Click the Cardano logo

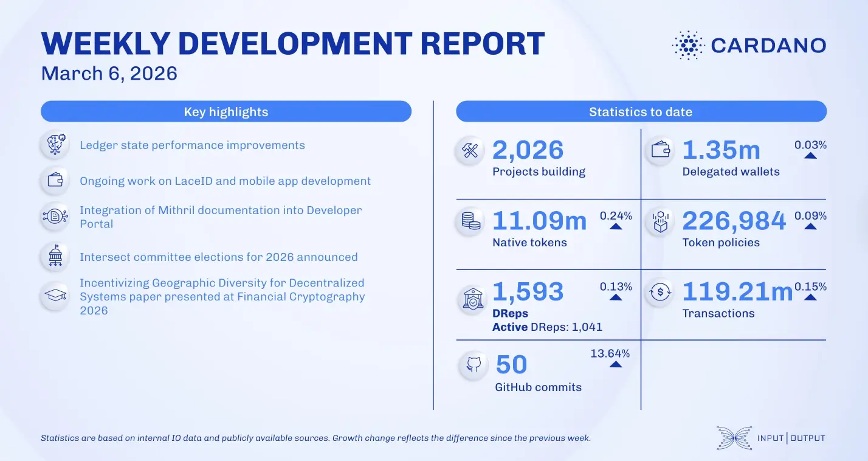[x=748, y=44]
